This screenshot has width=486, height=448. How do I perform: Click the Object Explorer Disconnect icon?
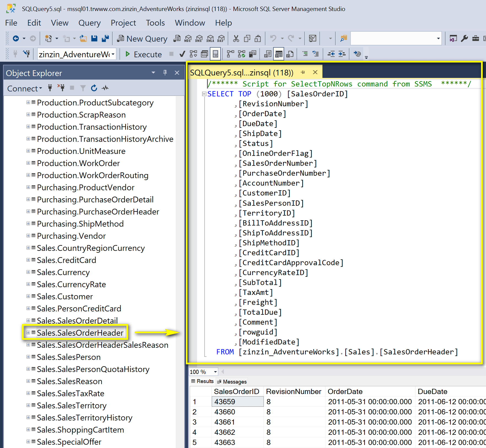[x=61, y=88]
